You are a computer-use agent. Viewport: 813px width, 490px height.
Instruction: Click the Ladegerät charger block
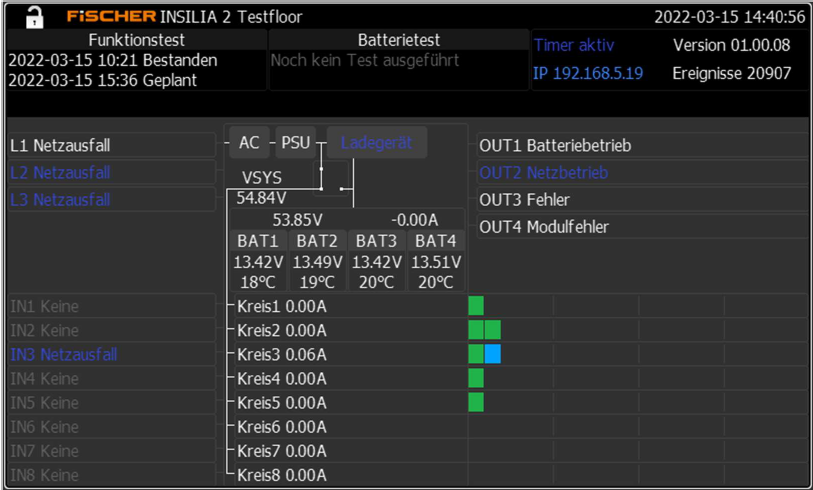[x=376, y=143]
